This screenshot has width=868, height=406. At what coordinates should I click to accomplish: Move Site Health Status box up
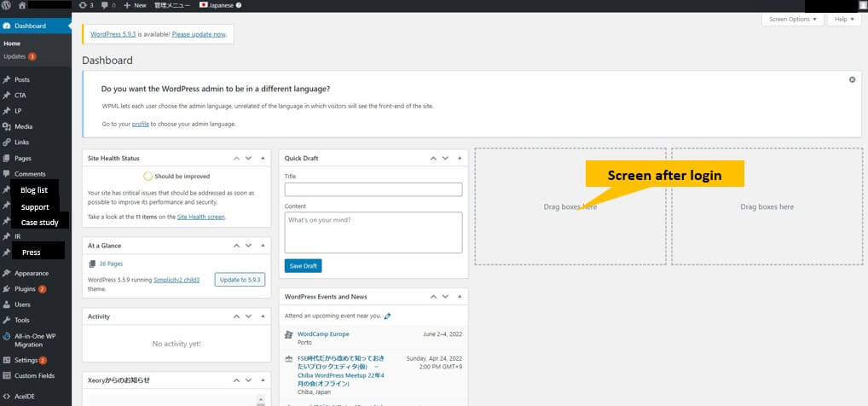pyautogui.click(x=236, y=159)
